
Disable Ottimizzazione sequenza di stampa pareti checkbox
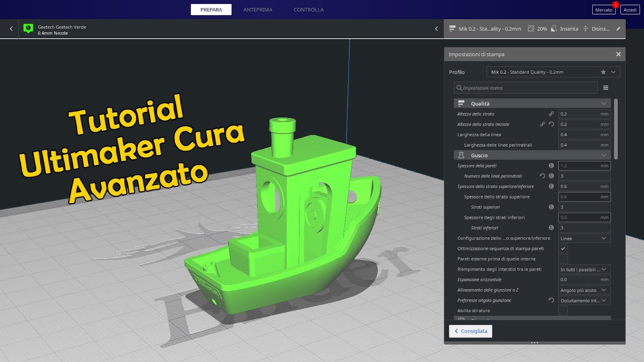tap(563, 248)
